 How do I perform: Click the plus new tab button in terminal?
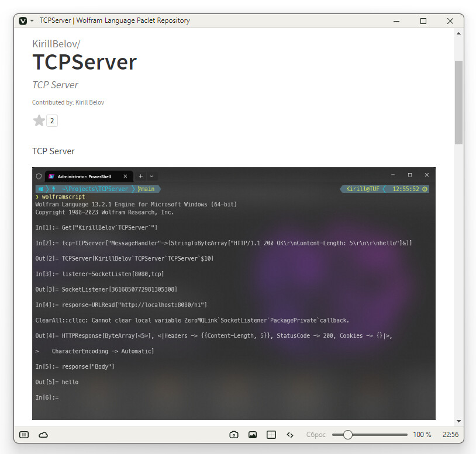click(140, 176)
